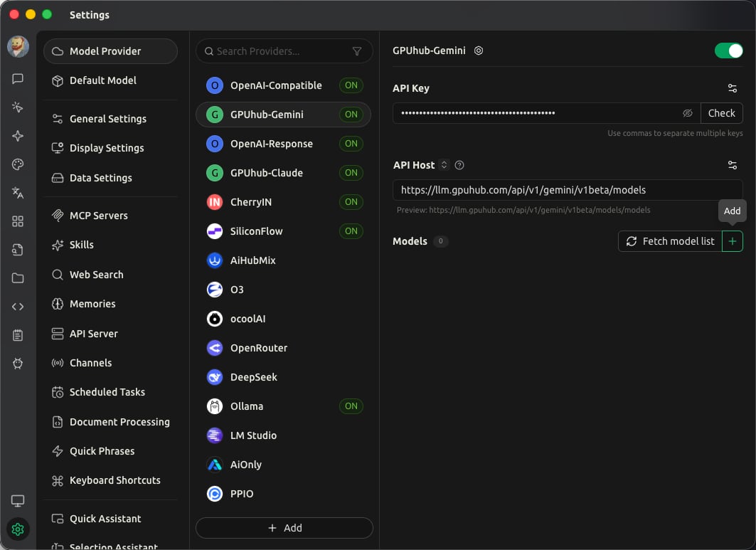This screenshot has height=550, width=756.
Task: Open API Server settings section
Action: tap(110, 334)
